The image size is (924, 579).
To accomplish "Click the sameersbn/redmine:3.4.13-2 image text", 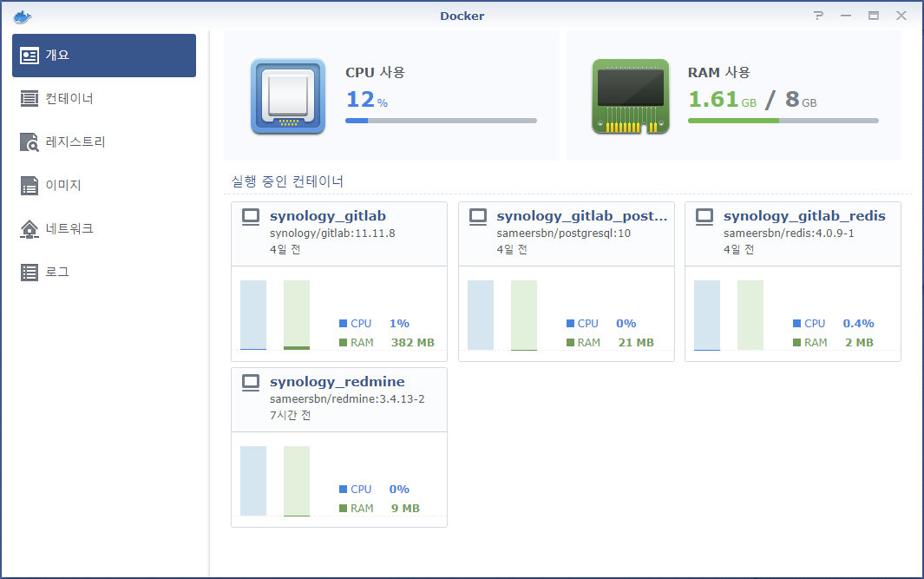I will (x=347, y=398).
